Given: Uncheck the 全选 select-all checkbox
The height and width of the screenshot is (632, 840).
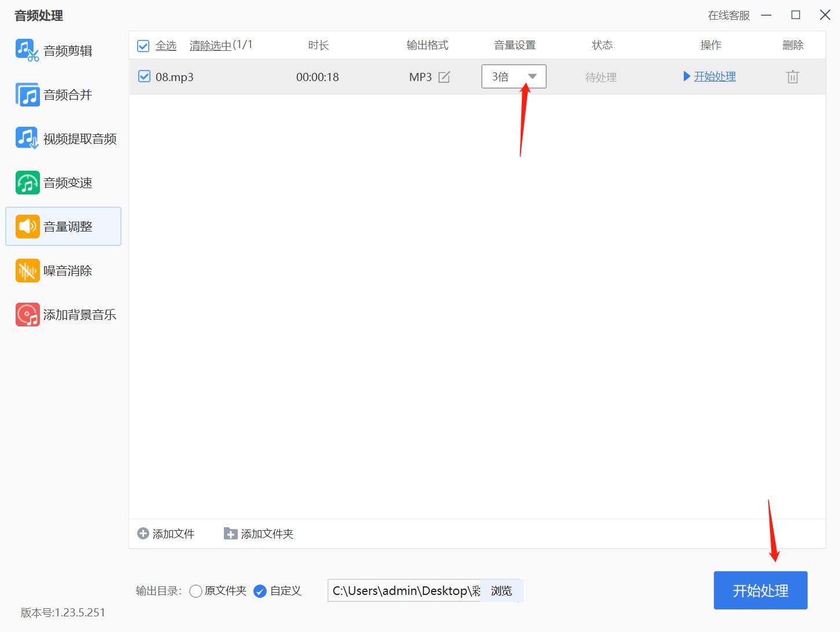Looking at the screenshot, I should 142,46.
